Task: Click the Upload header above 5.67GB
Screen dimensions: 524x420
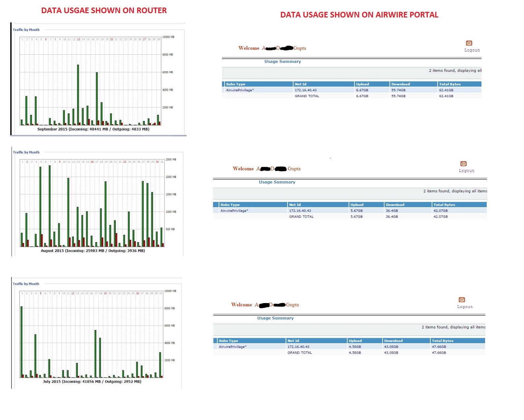Action: 366,205
